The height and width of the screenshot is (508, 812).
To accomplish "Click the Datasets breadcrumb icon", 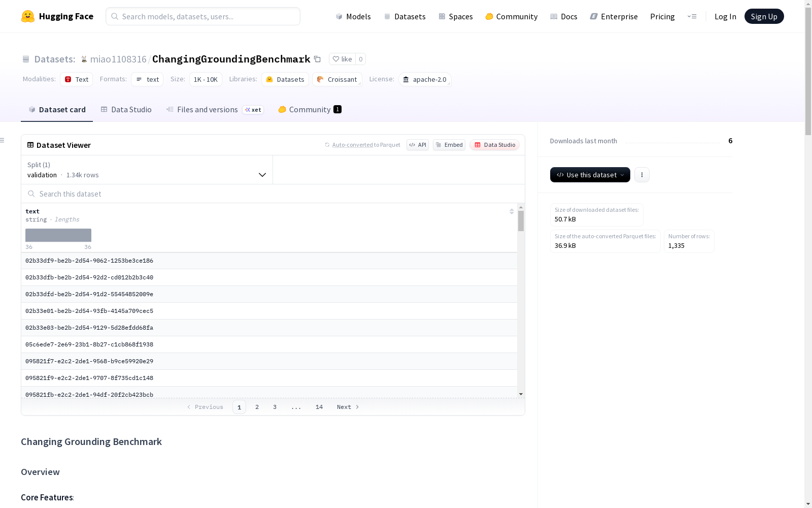I will tap(26, 59).
